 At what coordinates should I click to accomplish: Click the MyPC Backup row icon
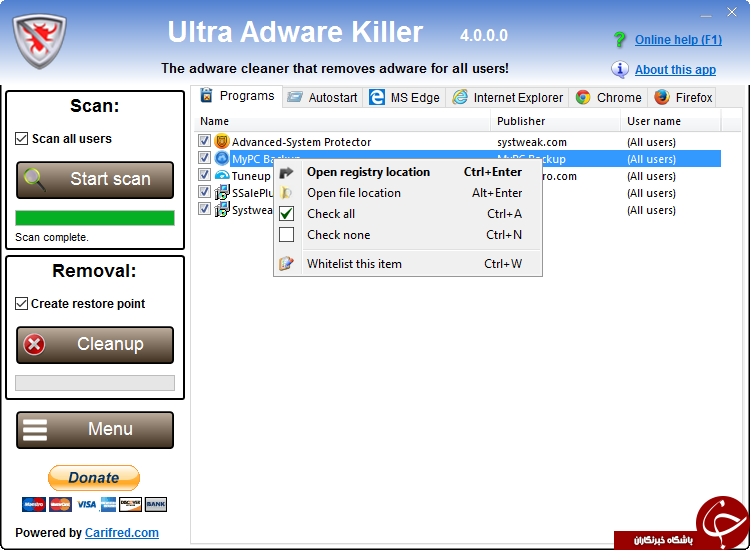point(221,158)
